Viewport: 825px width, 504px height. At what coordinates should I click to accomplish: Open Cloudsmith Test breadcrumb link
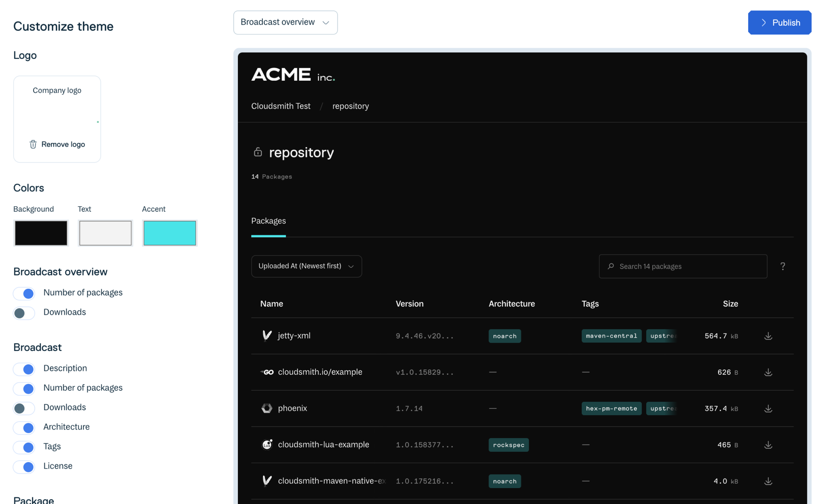point(281,106)
